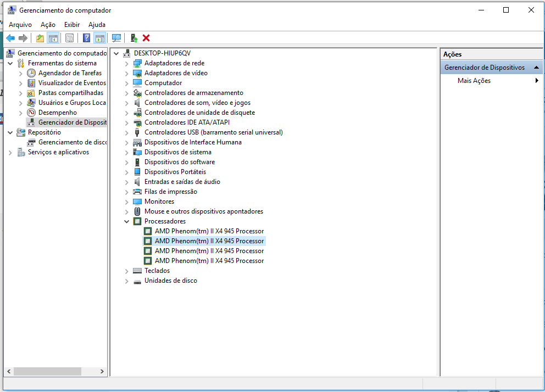Collapse the Repositório node
The image size is (545, 392).
(x=10, y=133)
